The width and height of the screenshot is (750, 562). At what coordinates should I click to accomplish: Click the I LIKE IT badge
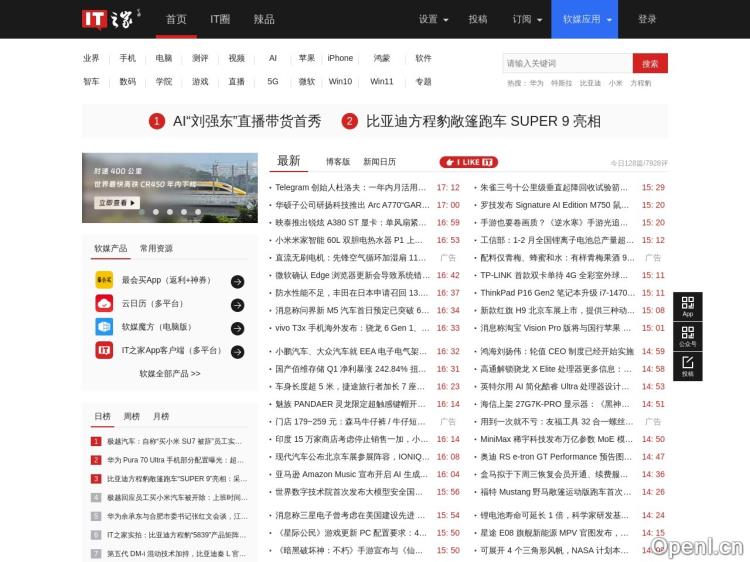click(x=469, y=162)
